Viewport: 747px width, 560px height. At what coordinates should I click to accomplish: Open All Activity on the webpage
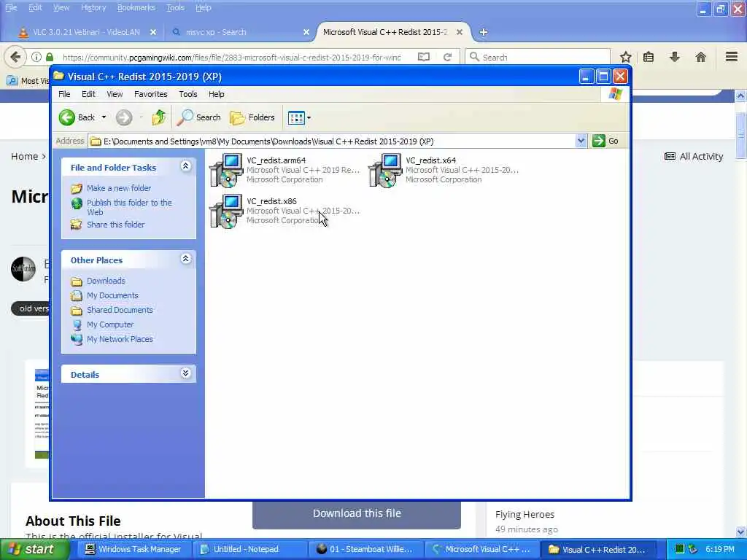[694, 156]
